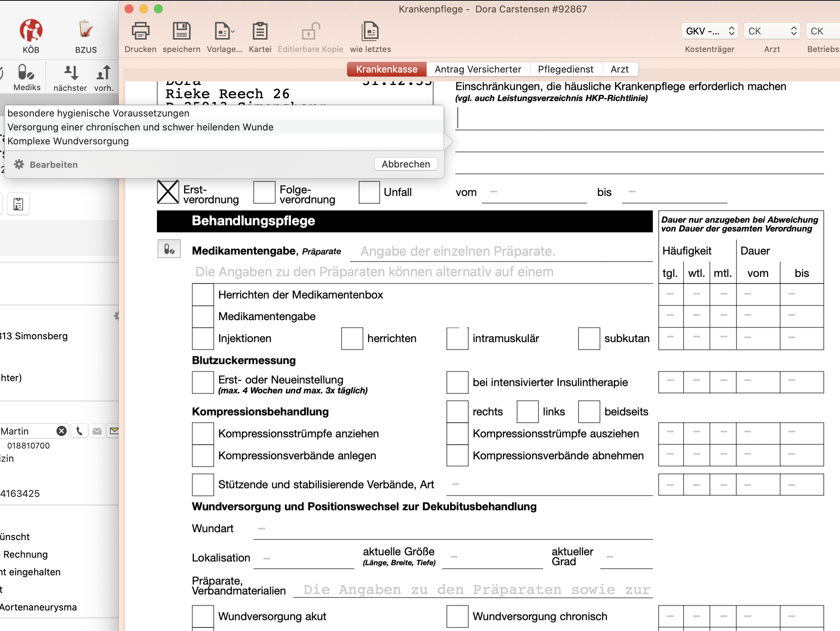Viewport: 840px width, 631px height.
Task: Switch to Antrag Versicherter tab
Action: [x=478, y=69]
